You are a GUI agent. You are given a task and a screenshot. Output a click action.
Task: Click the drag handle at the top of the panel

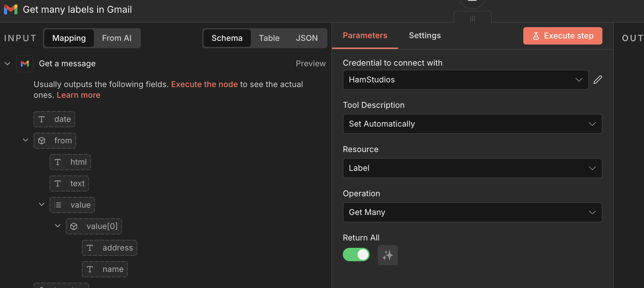pyautogui.click(x=472, y=18)
